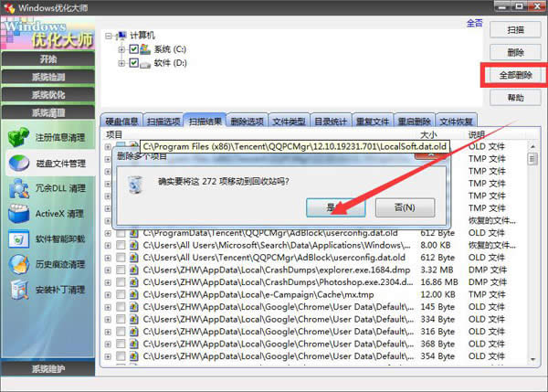
Task: Open the 系统检测 sidebar section
Action: point(47,77)
